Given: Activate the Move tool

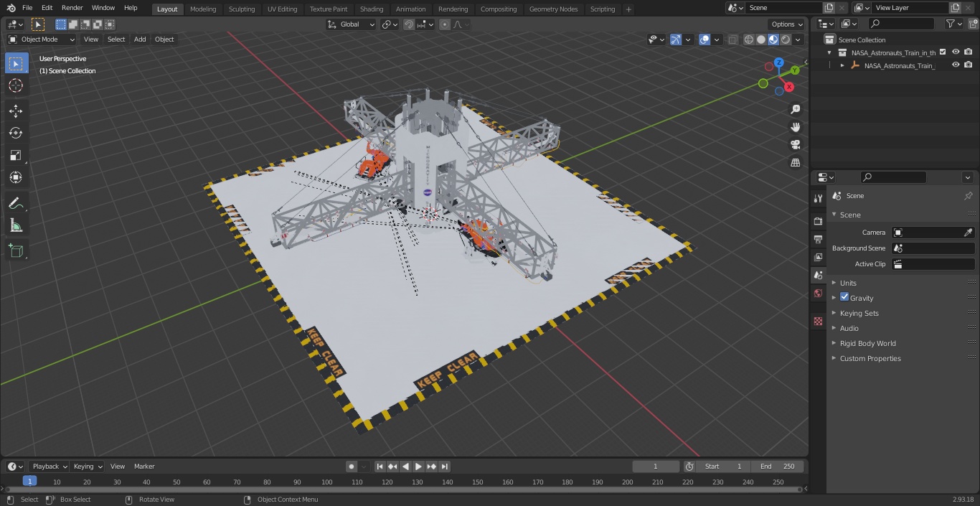Looking at the screenshot, I should [16, 111].
